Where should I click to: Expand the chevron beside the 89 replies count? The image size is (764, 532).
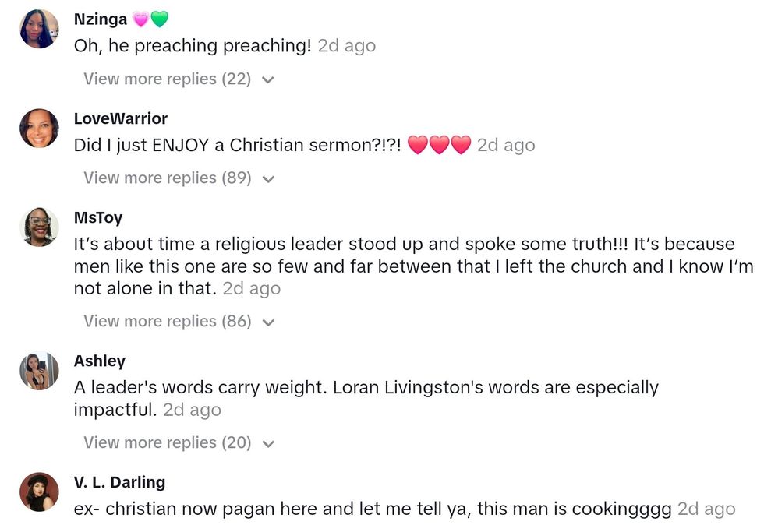pos(268,179)
